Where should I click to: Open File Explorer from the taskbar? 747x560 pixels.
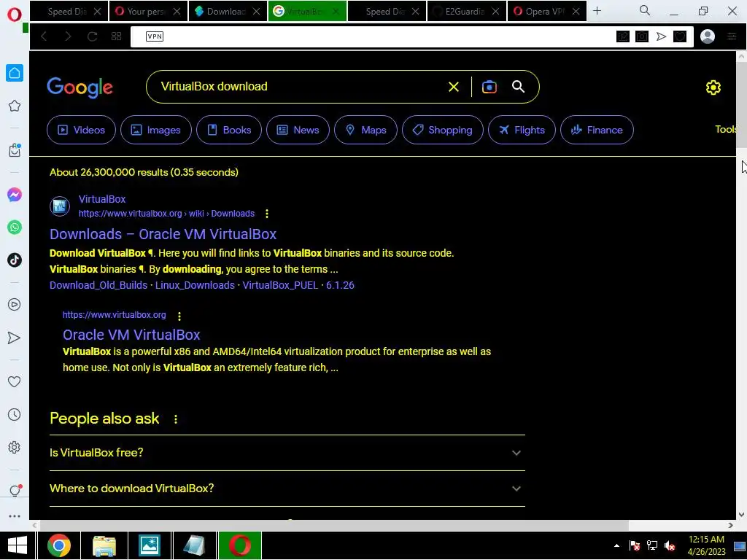[104, 545]
